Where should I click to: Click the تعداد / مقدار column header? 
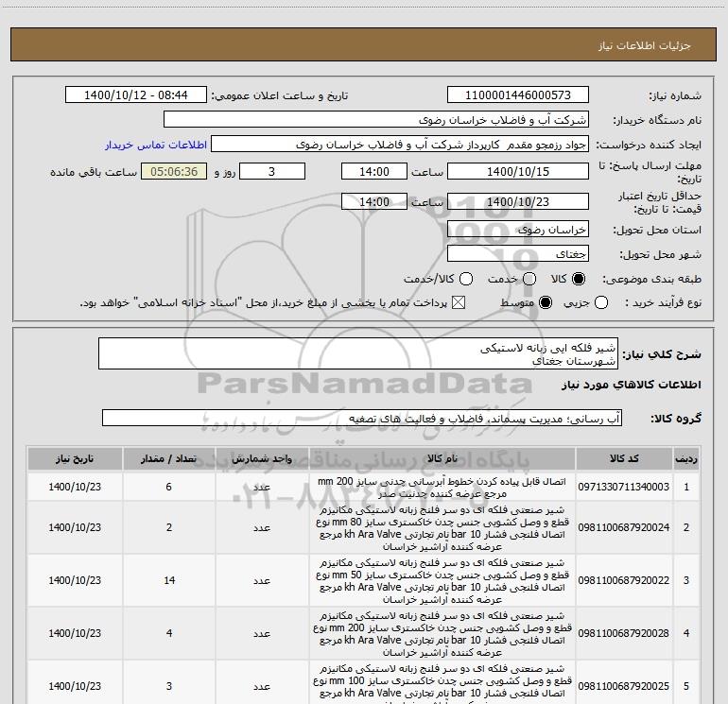[x=169, y=459]
